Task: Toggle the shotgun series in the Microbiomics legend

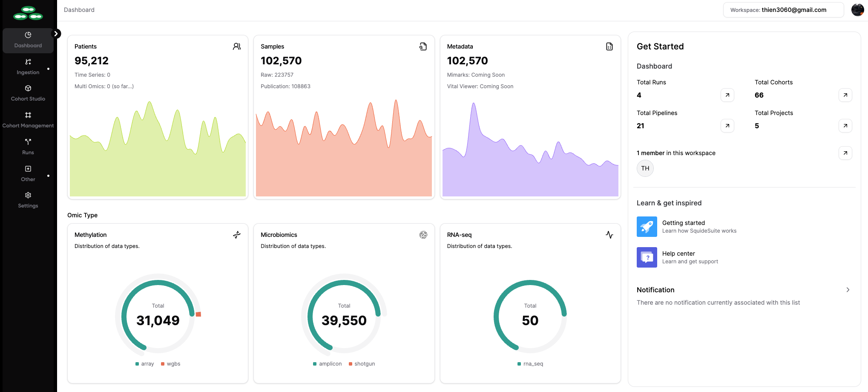Action: pyautogui.click(x=362, y=363)
